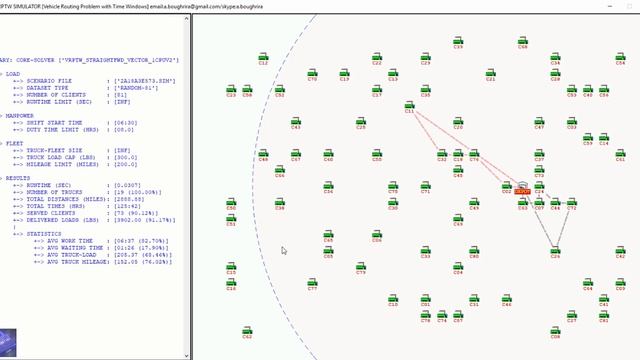The width and height of the screenshot is (640, 360).
Task: Click the summary panel scroll-down arrow
Action: pyautogui.click(x=187, y=356)
